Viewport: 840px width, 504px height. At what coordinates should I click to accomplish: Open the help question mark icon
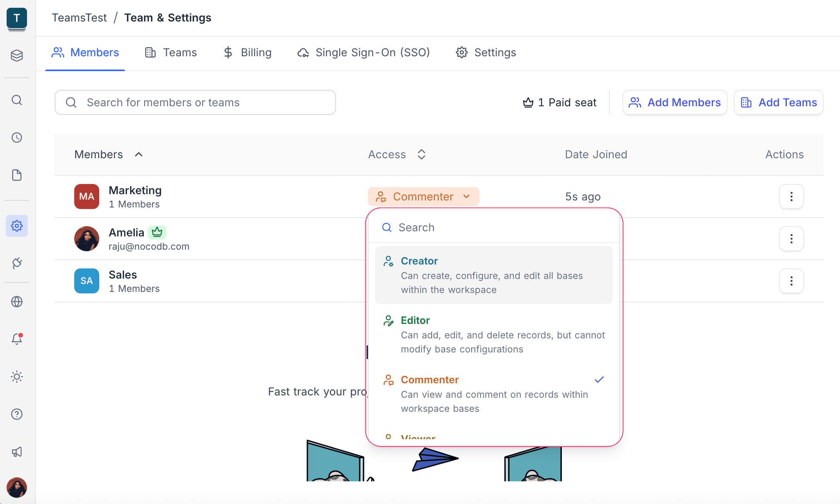point(16,414)
